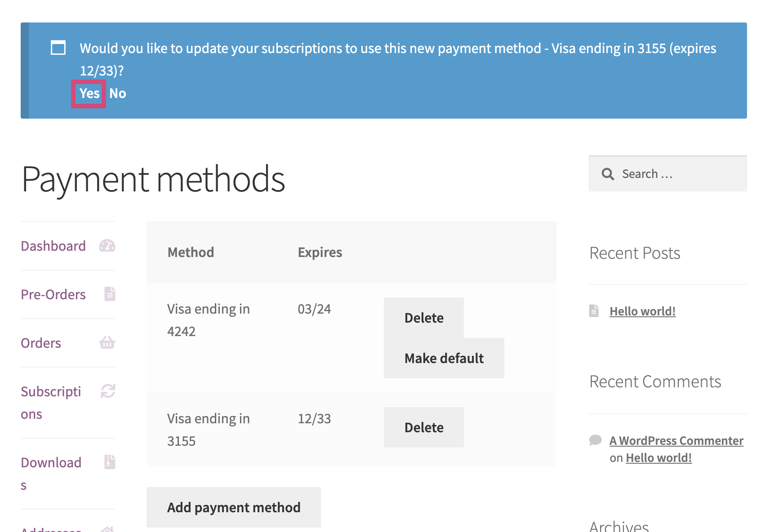Click No to decline the payment update
The height and width of the screenshot is (532, 765).
click(117, 93)
